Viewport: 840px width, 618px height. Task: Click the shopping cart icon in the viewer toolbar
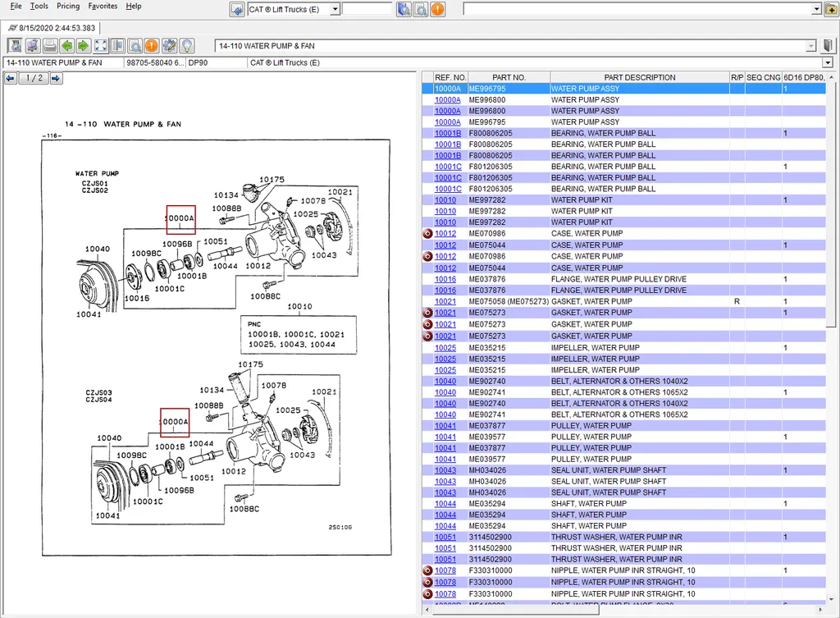pyautogui.click(x=33, y=46)
